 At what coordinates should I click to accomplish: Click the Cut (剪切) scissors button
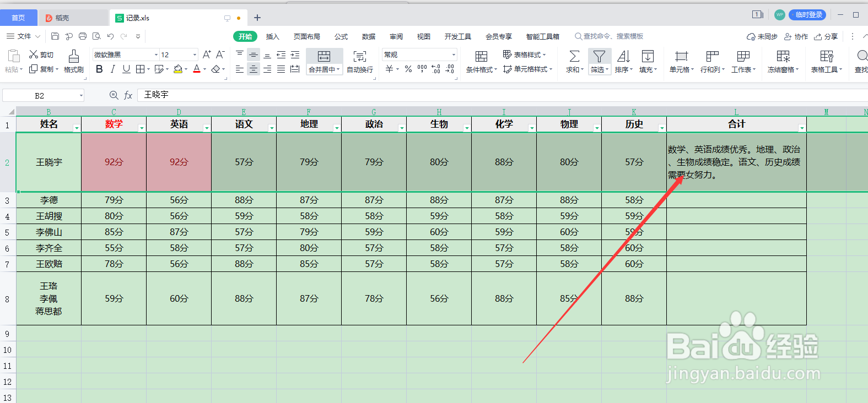pos(41,55)
